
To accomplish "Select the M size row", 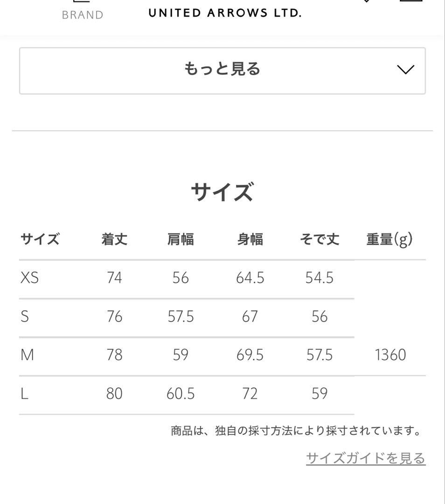I will pyautogui.click(x=187, y=355).
